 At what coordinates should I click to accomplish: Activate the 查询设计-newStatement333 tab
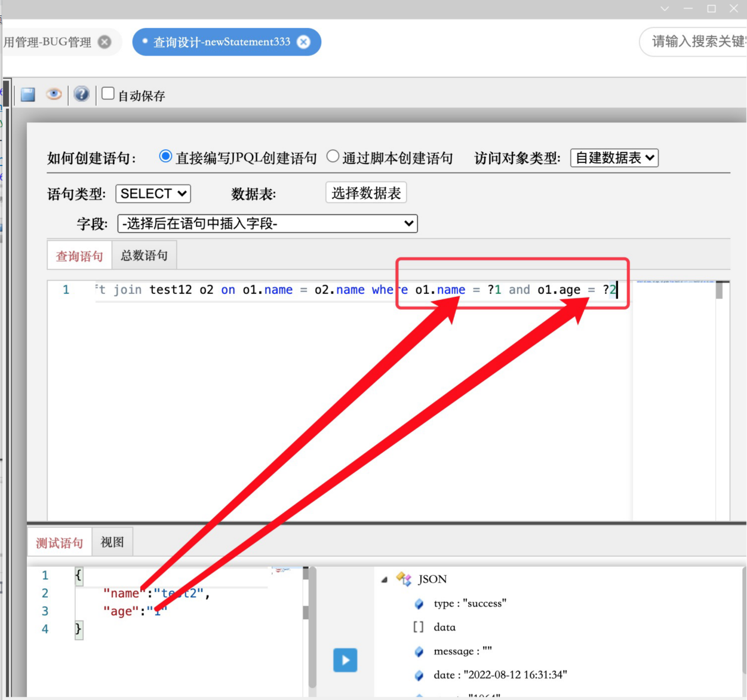point(222,42)
